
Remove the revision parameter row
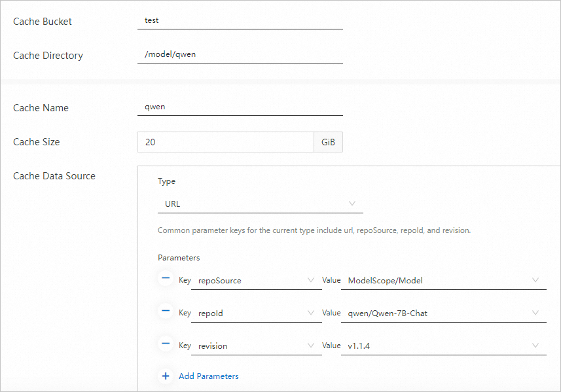pos(166,344)
